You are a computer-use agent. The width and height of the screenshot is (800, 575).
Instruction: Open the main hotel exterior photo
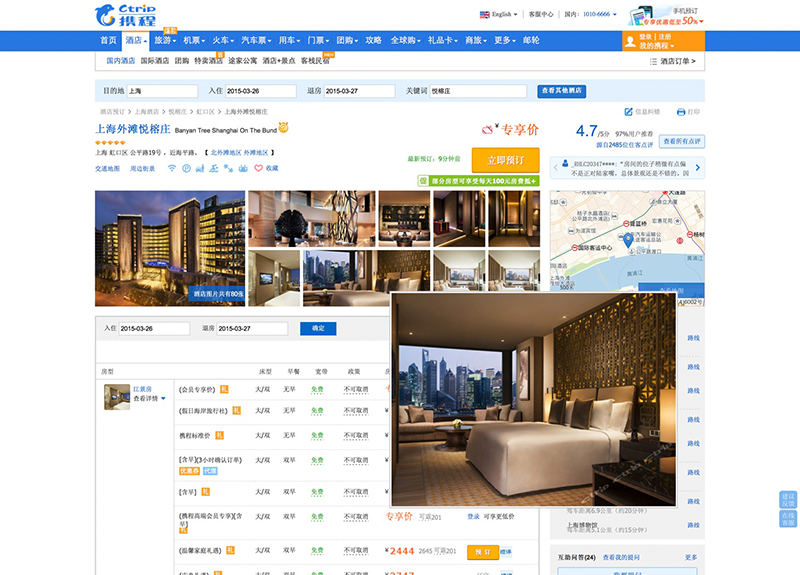[170, 248]
